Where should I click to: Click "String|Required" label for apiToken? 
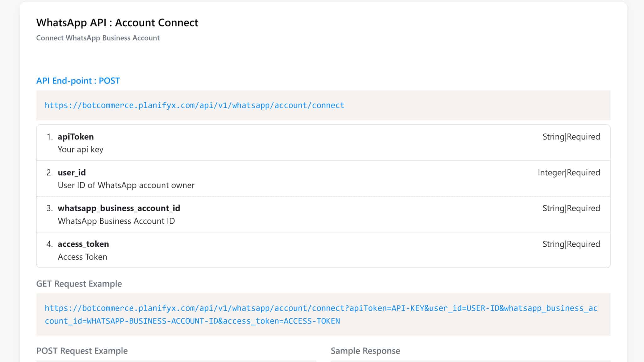[x=571, y=137]
